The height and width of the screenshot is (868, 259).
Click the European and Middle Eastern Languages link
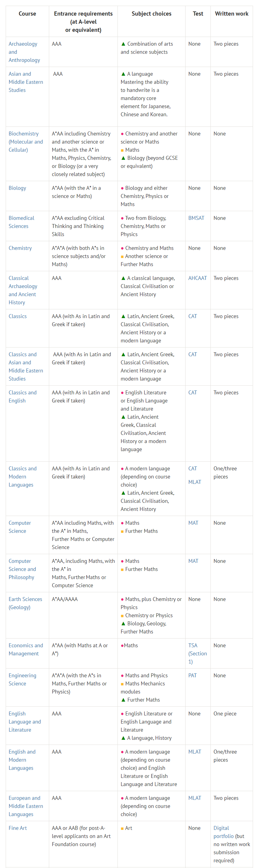pos(25,806)
